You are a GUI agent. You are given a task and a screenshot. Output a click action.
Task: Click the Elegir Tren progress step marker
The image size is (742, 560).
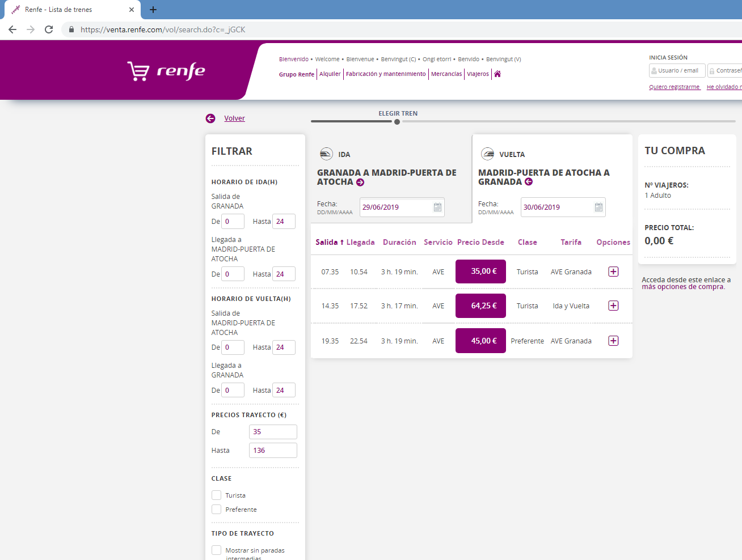(397, 122)
